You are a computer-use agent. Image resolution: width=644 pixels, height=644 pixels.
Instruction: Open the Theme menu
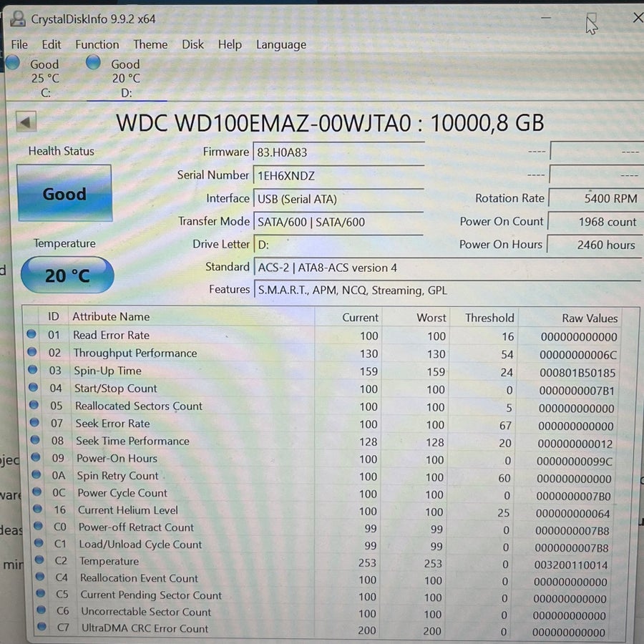pos(150,44)
